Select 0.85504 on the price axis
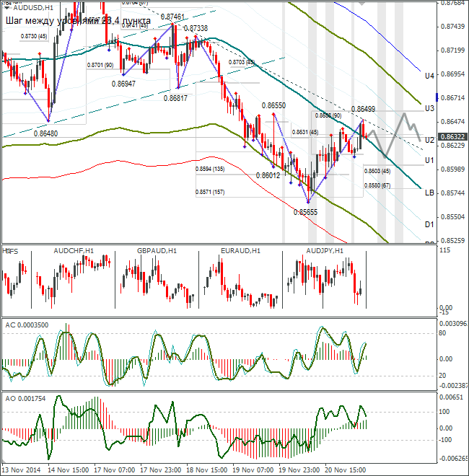This screenshot has height=476, width=469. pyautogui.click(x=452, y=217)
